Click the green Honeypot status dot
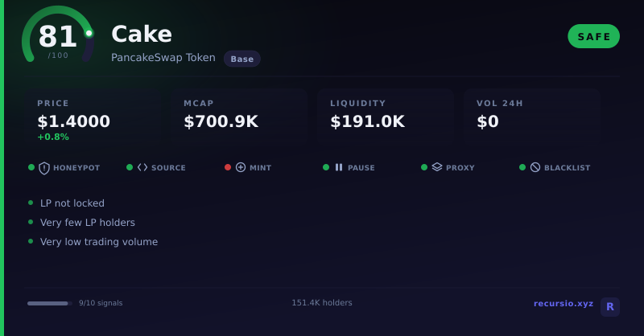This screenshot has width=644, height=336. tap(31, 167)
